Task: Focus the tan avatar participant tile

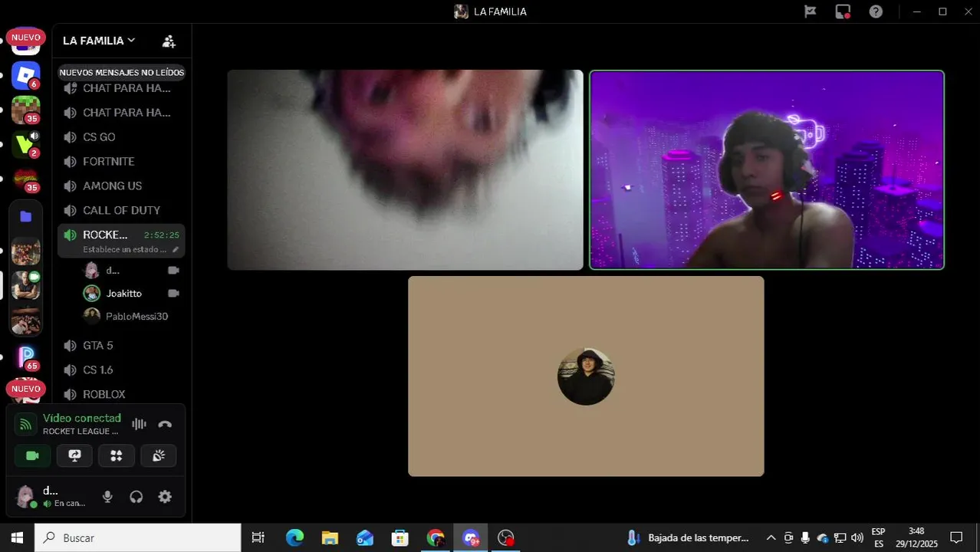Action: tap(586, 376)
